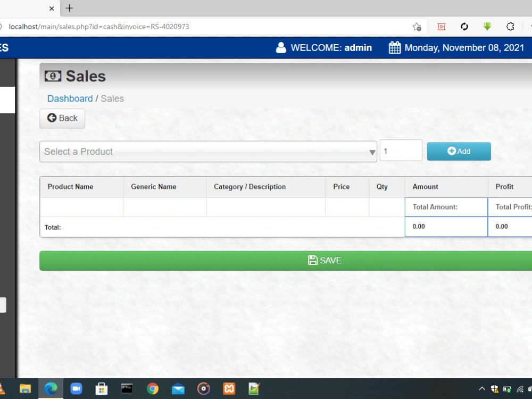Click the Total: row label
Screen dimensions: 532x399
[53, 227]
